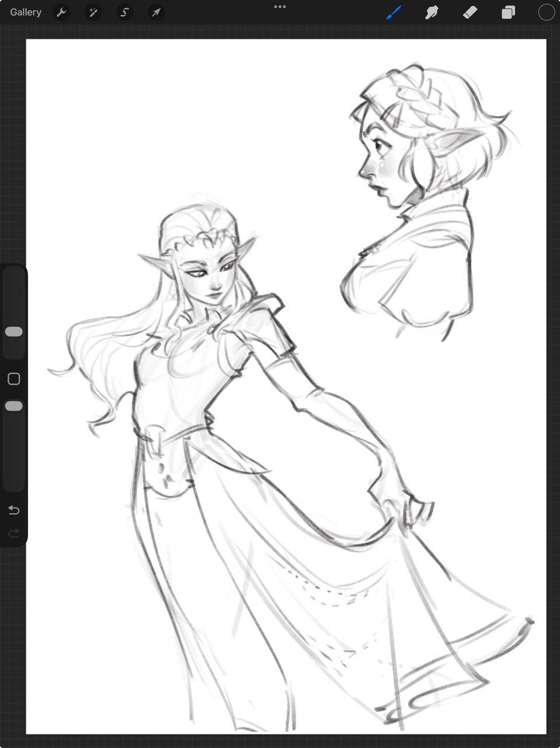Open the Actions wrench menu

point(61,12)
